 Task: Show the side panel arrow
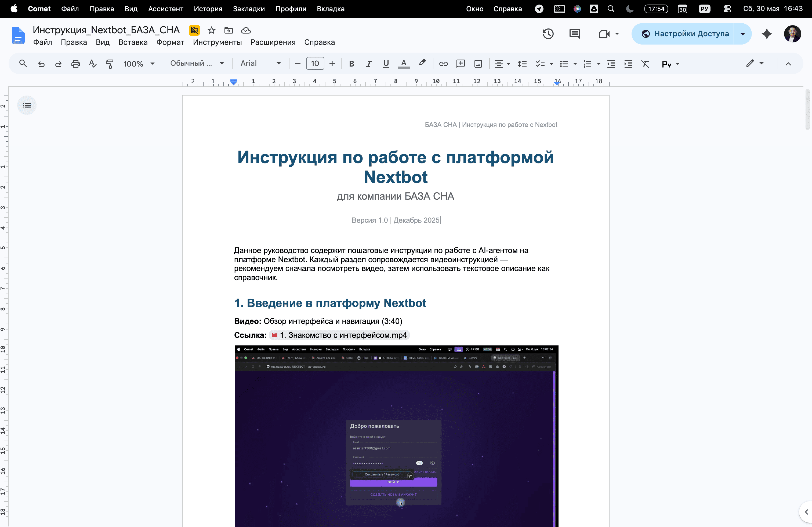click(806, 512)
